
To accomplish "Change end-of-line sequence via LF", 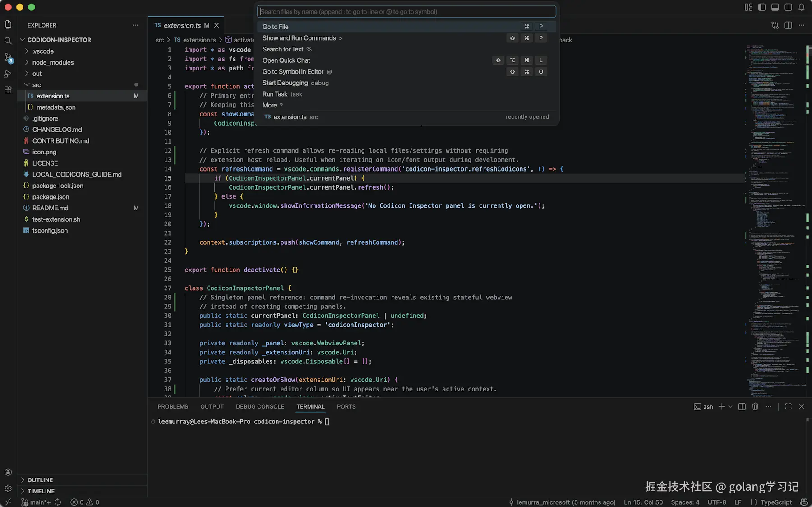I will (738, 502).
